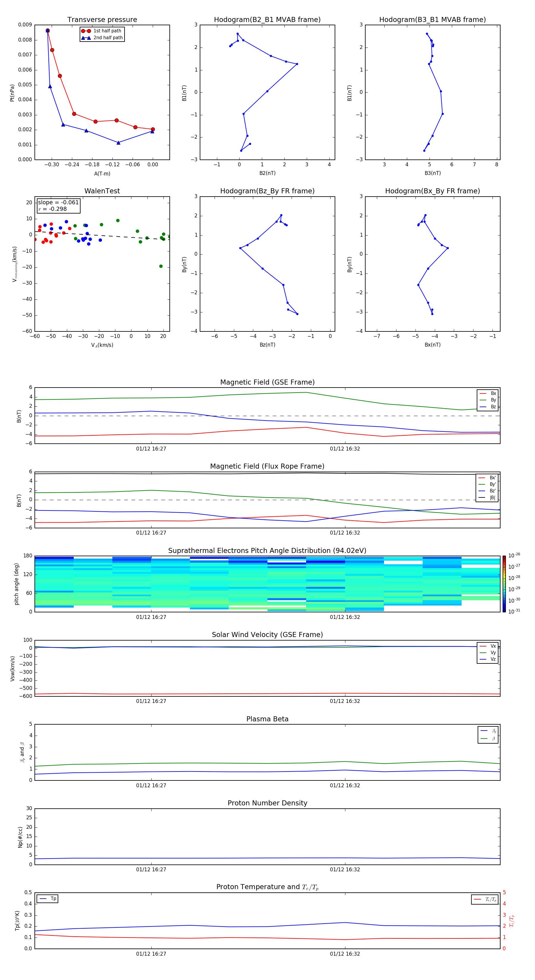Click the Suprathermal Electrons Pitch Angle Distribution title
This screenshot has width=535, height=980.
pyautogui.click(x=267, y=551)
